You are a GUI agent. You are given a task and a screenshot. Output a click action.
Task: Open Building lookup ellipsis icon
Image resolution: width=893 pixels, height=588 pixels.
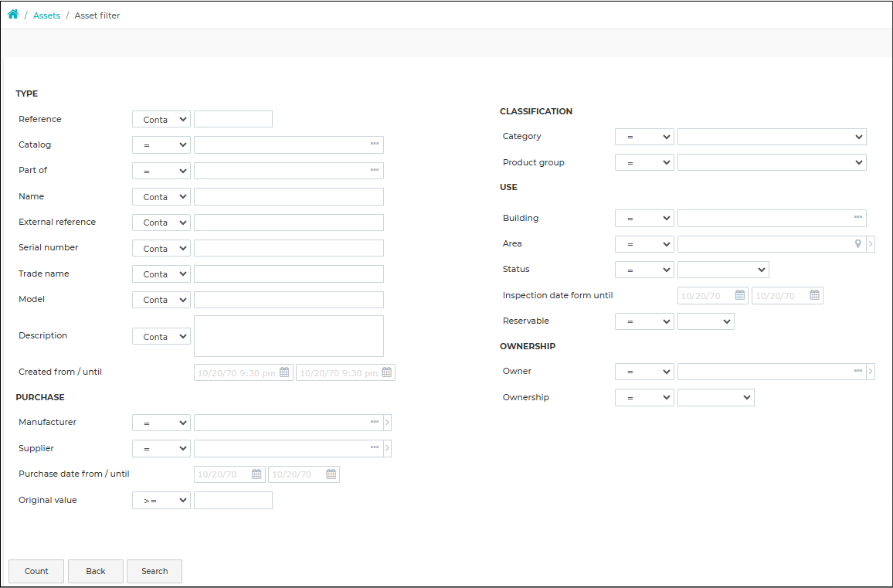tap(857, 218)
